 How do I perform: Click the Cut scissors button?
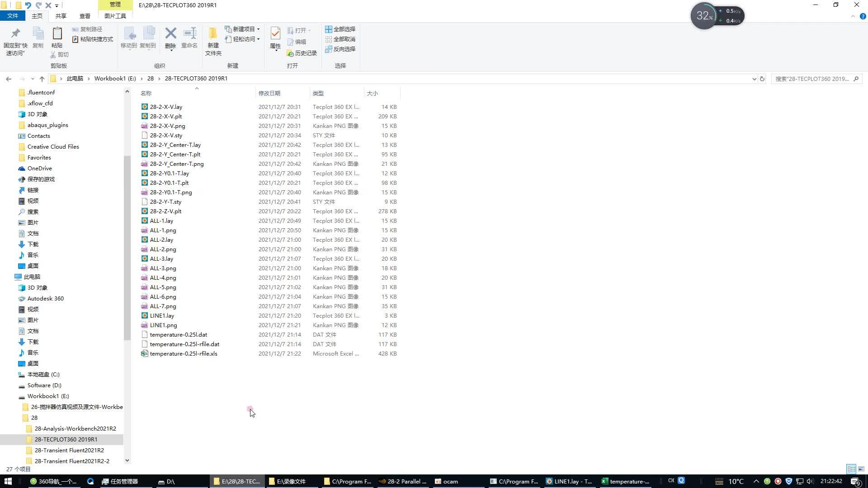[59, 55]
